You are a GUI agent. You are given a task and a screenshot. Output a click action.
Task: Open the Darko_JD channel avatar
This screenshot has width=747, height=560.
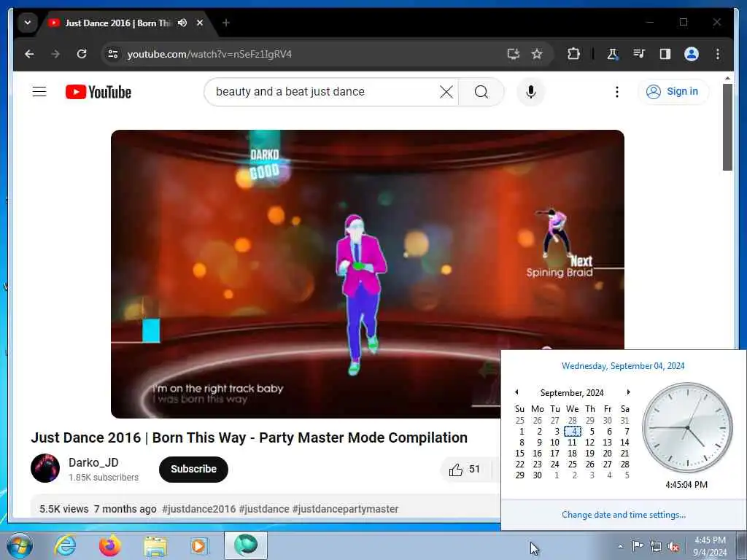[45, 468]
